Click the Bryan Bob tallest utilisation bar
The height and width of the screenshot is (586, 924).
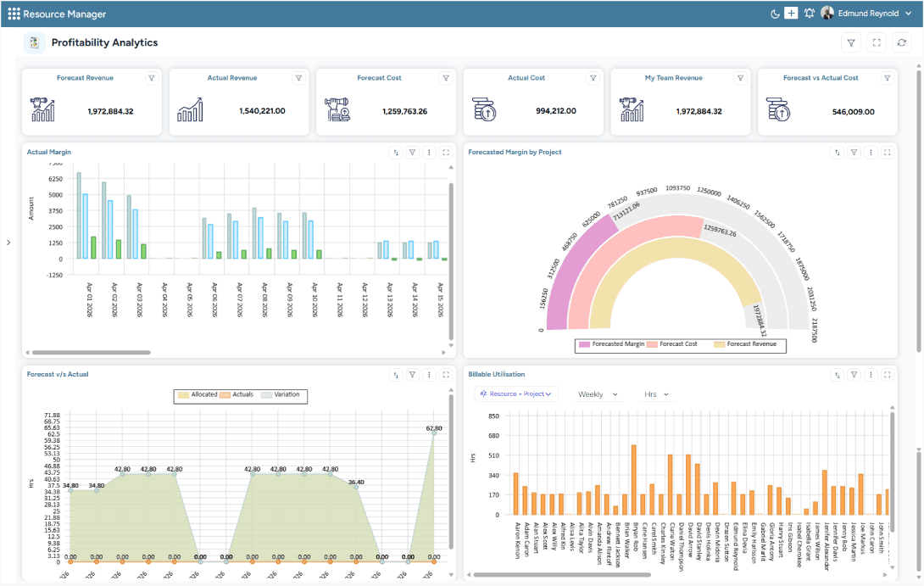[x=633, y=480]
